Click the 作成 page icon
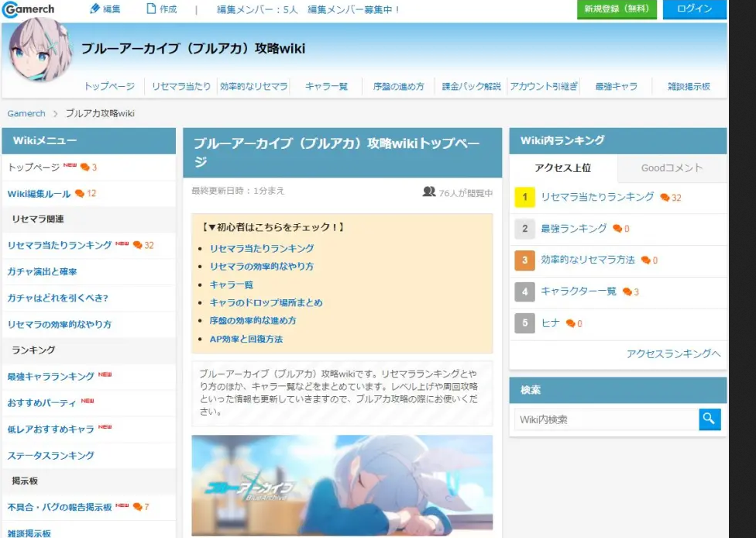Viewport: 756px width, 538px height. 151,9
